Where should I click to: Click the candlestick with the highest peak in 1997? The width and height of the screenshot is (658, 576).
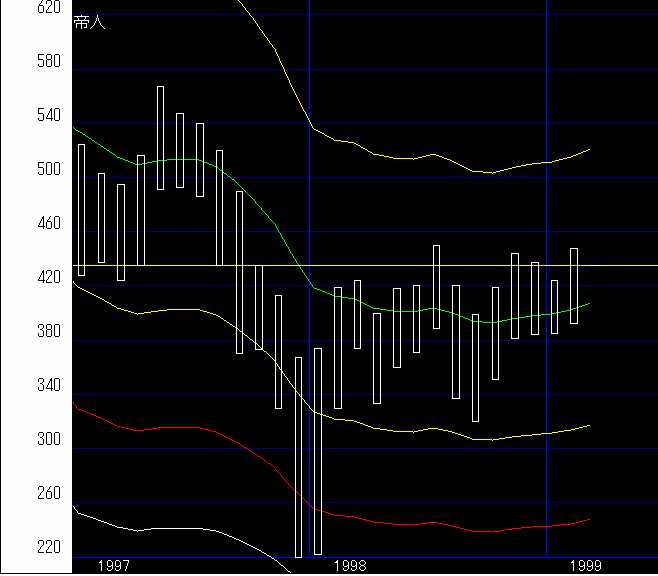pos(160,137)
